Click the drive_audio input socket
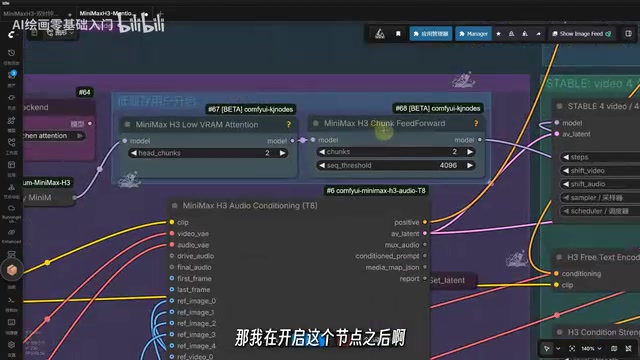This screenshot has width=640, height=360. pos(172,256)
